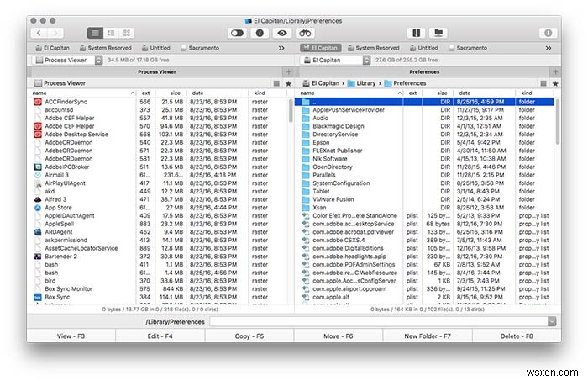Click the View - F3 button

coord(71,336)
